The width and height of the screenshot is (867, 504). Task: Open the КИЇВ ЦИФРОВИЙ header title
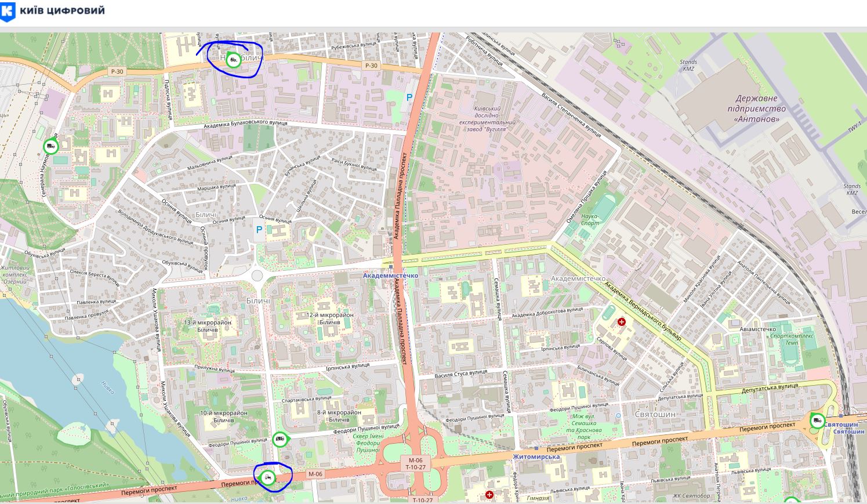[62, 11]
